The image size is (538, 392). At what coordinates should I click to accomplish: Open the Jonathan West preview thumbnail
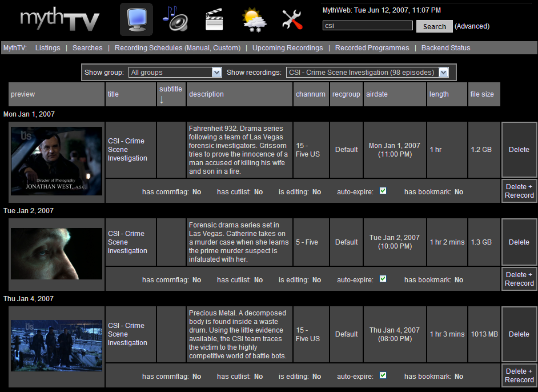(57, 161)
